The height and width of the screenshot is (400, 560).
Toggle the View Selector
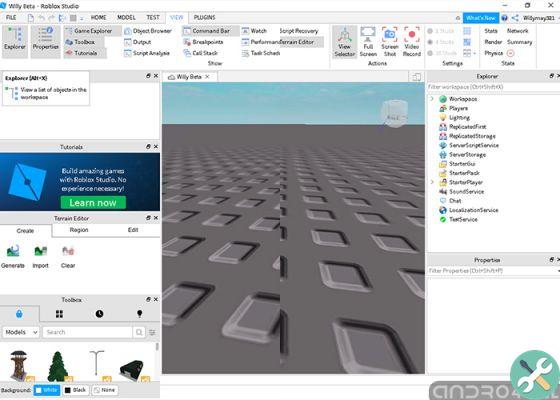(x=345, y=41)
